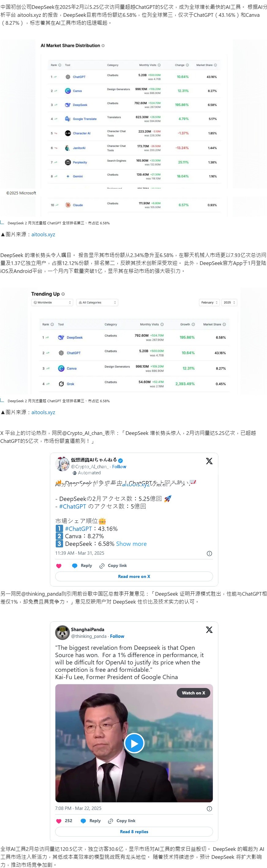This screenshot has width=267, height=868.
Task: Like the Crypto_AI_chan tweet with heart icon
Action: pos(59,566)
